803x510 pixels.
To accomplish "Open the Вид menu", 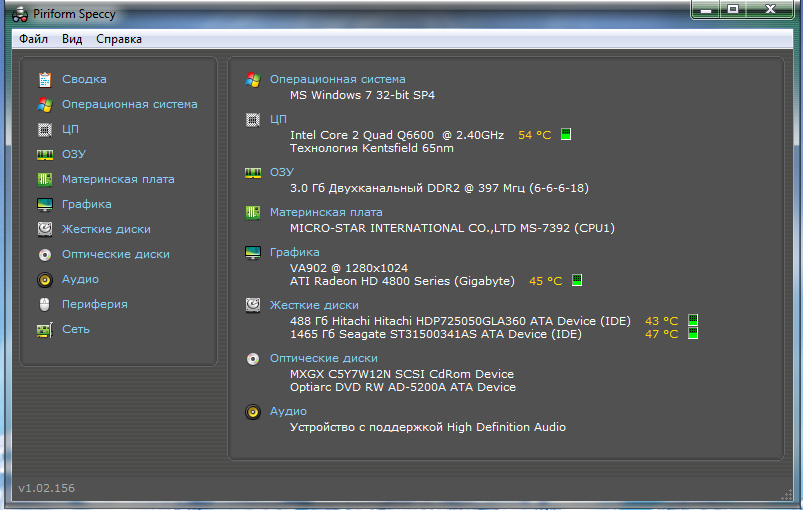I will click(72, 39).
